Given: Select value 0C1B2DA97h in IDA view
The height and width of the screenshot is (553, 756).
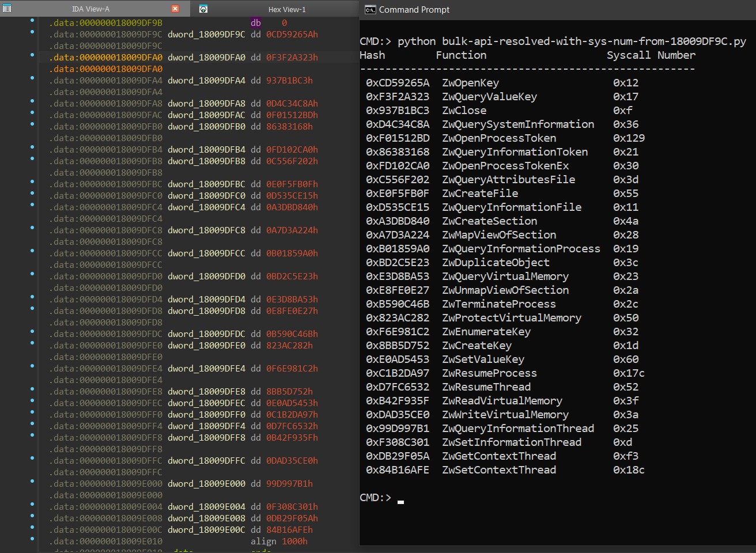Looking at the screenshot, I should coord(292,415).
